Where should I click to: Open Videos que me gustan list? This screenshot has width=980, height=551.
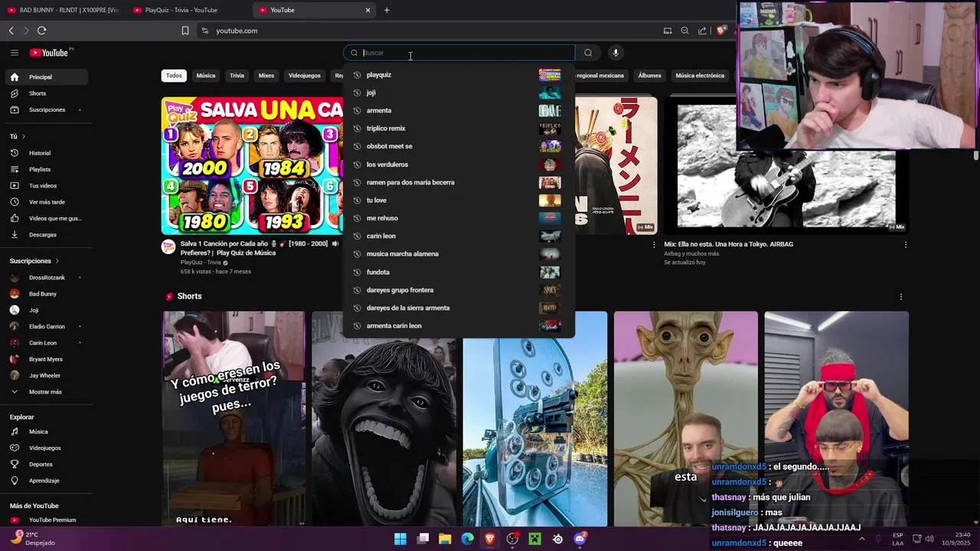coord(45,218)
